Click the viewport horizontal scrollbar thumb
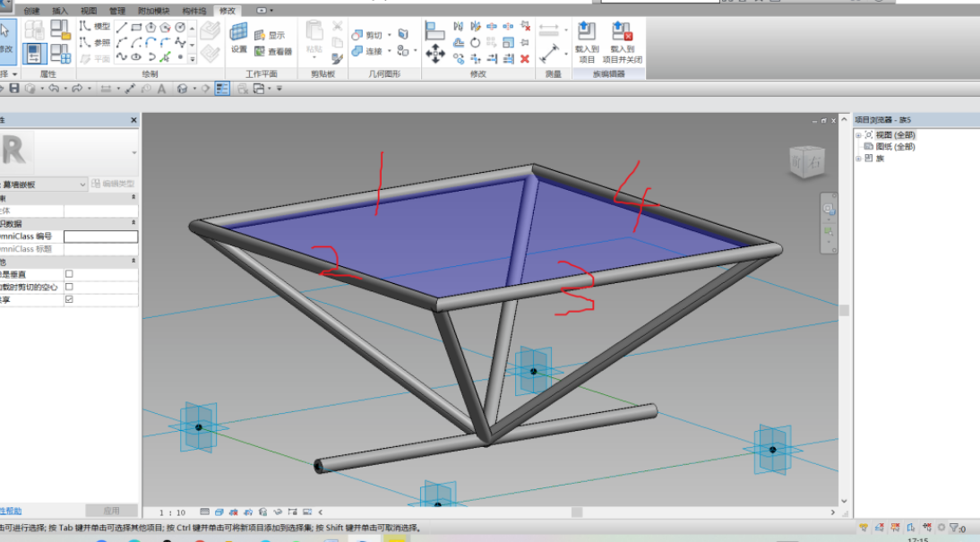Image resolution: width=980 pixels, height=542 pixels. tap(577, 512)
